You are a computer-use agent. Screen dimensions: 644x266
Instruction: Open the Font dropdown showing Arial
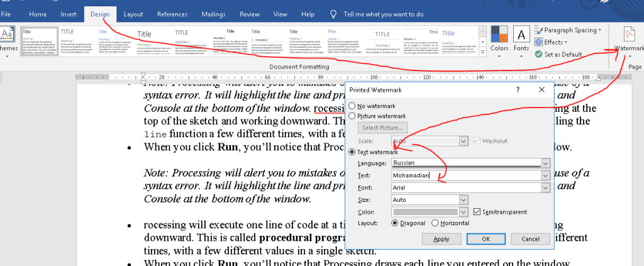(545, 187)
